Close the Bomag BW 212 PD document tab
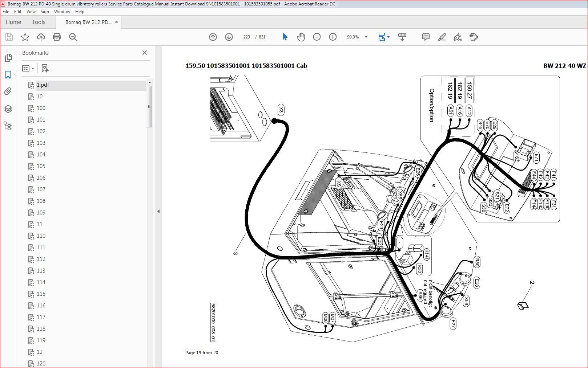Image resolution: width=588 pixels, height=368 pixels. (116, 22)
